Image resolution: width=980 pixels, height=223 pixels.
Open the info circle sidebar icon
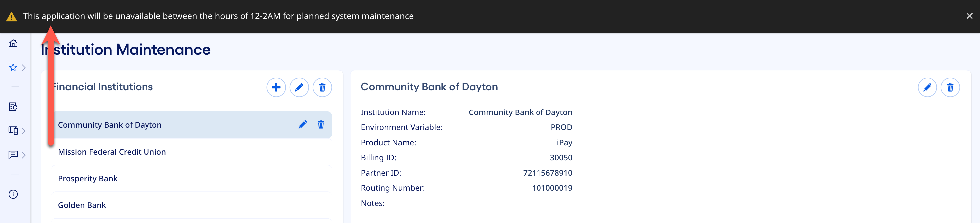point(13,194)
